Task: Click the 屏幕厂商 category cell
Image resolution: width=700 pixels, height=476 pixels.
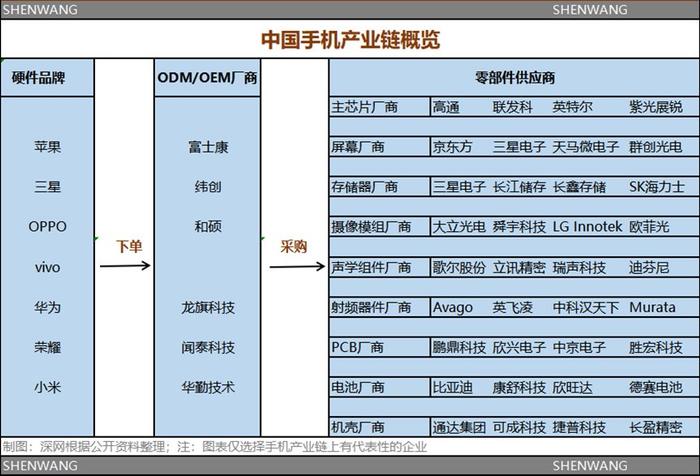Action: (x=380, y=147)
